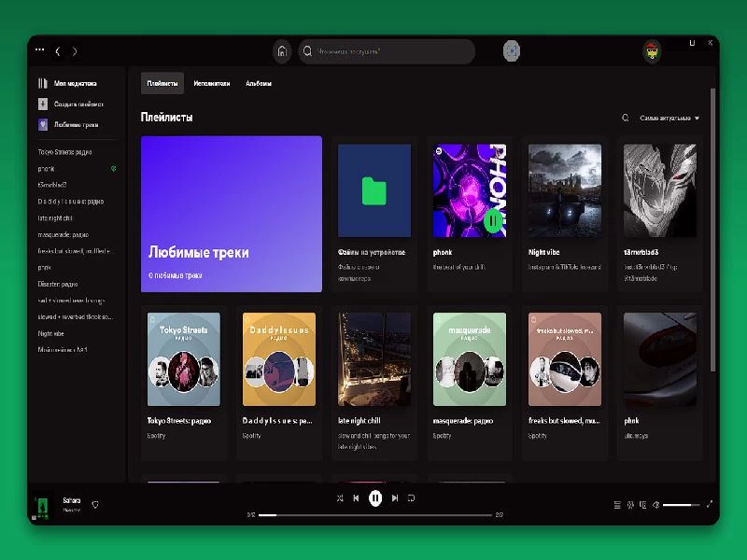Viewport: 747px width, 560px height.
Task: Click now-playing album art thumbnail
Action: click(x=41, y=505)
